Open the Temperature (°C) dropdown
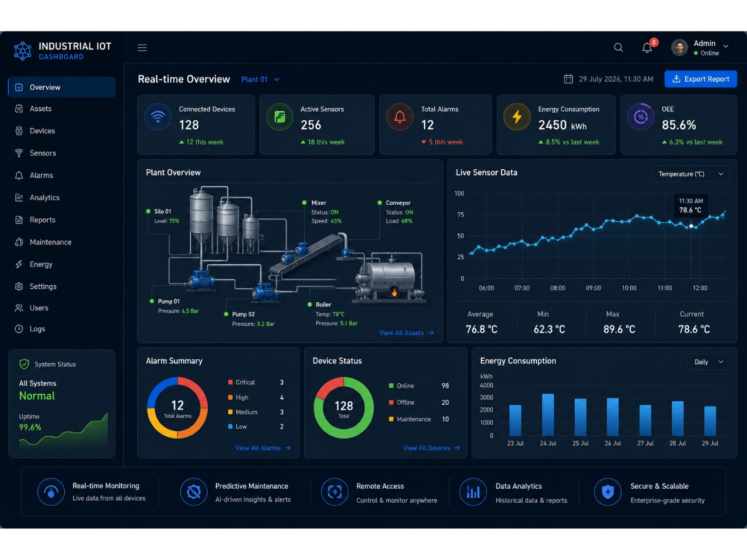 [690, 174]
